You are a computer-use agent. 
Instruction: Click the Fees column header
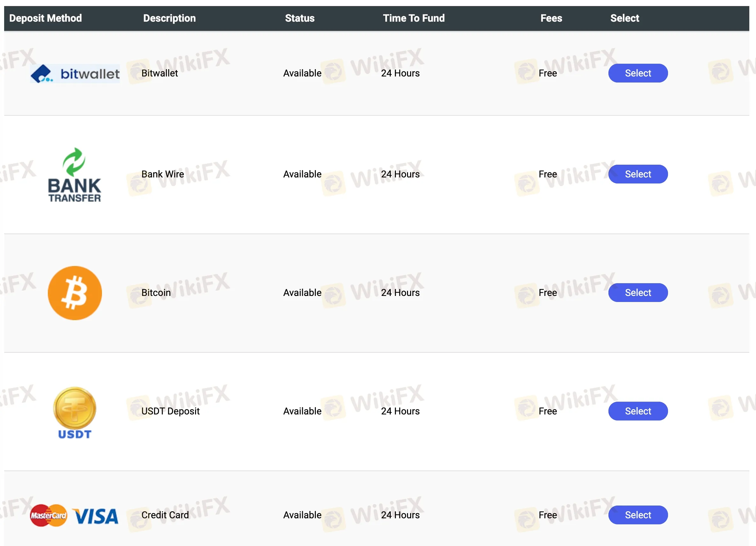click(x=551, y=18)
